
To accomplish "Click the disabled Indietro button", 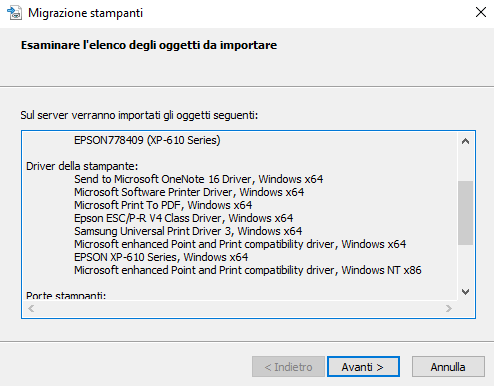I will point(288,367).
